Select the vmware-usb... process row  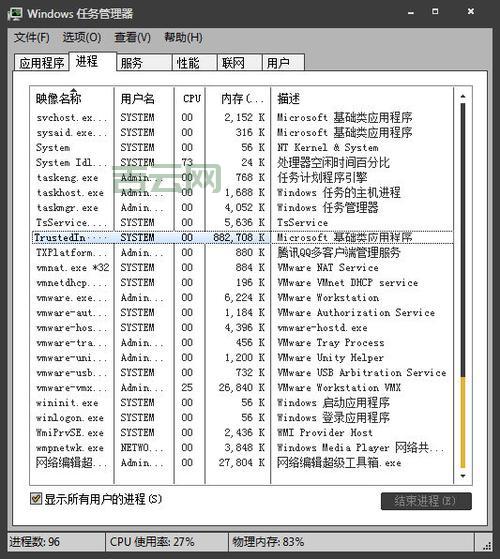(242, 372)
